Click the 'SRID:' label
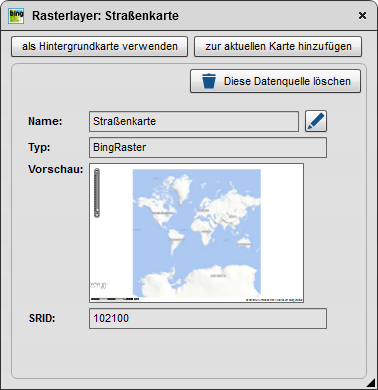Viewport: 378px width, 390px height. click(x=42, y=318)
